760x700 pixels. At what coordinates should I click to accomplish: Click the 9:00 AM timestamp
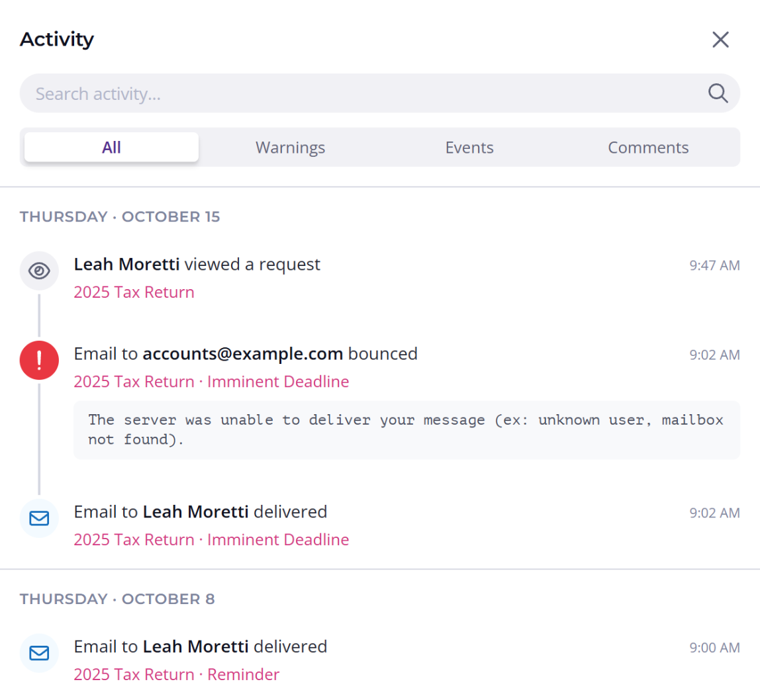714,648
